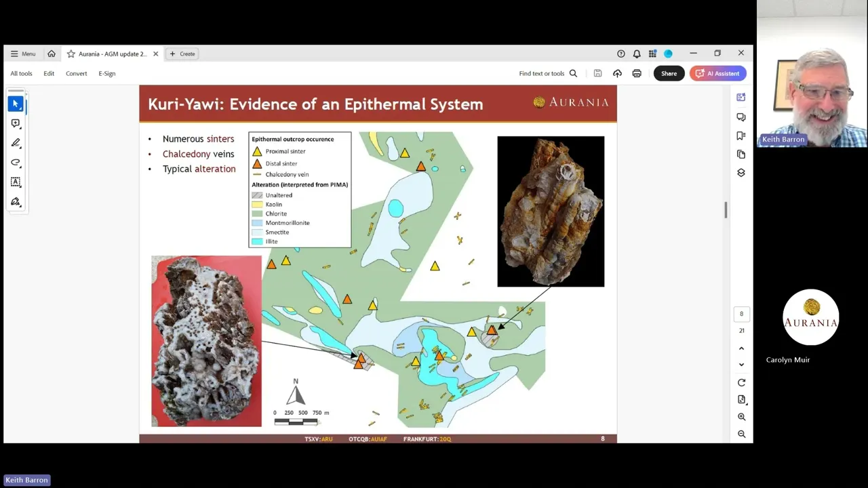The image size is (868, 488).
Task: Open the Edit menu item
Action: click(x=49, y=73)
